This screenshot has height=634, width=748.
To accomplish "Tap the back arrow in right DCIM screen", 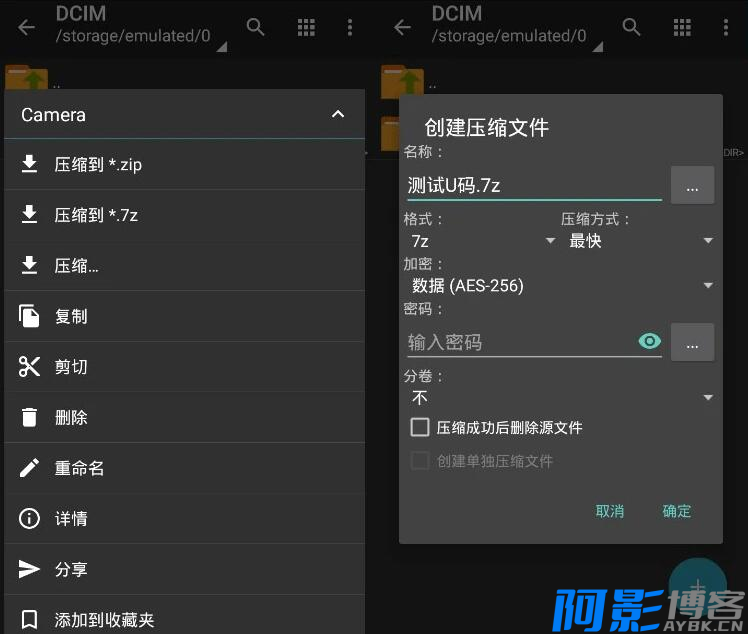I will pos(402,27).
